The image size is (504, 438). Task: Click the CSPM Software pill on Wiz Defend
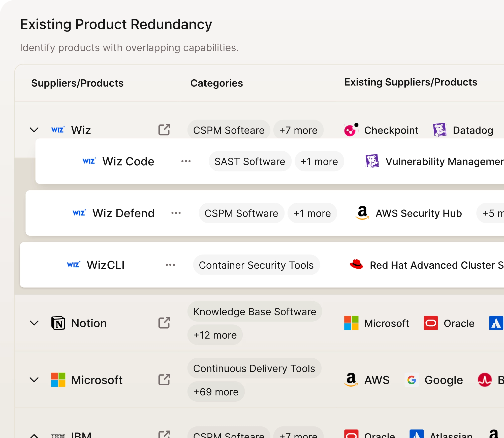point(241,213)
